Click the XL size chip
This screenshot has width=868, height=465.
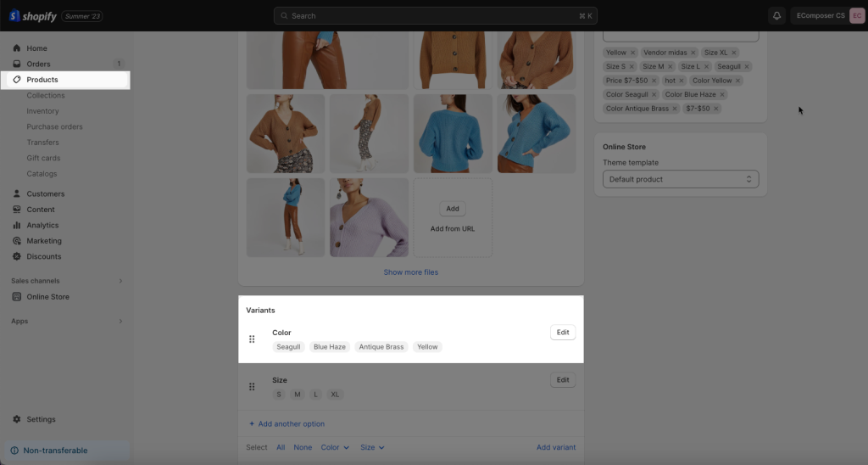coord(335,395)
